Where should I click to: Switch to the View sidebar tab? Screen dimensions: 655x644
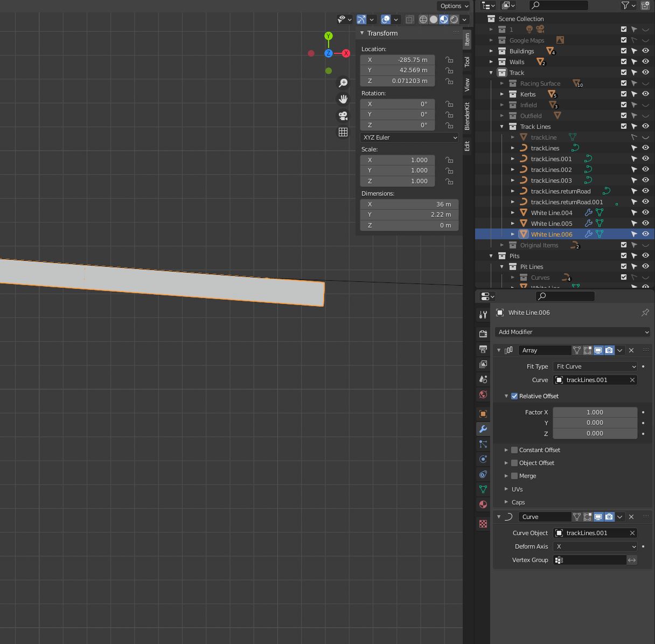click(x=467, y=85)
